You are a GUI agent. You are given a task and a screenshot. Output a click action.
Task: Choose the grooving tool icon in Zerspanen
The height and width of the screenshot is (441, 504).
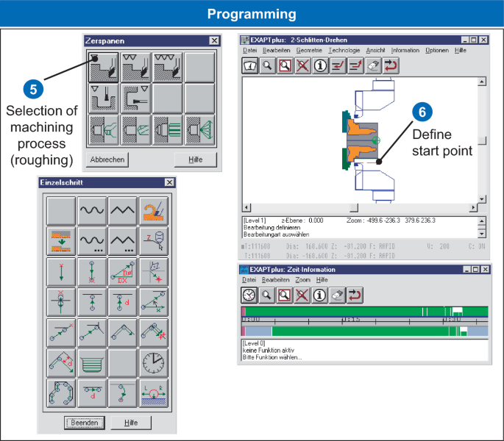(x=104, y=98)
